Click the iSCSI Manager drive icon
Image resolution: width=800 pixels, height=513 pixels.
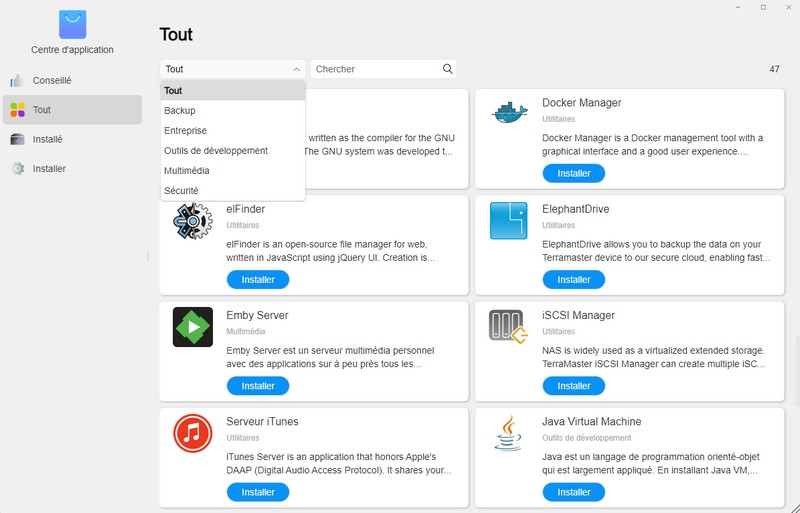508,327
